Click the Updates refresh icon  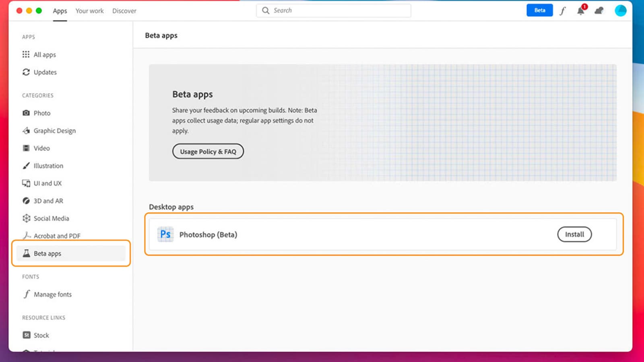click(x=26, y=72)
